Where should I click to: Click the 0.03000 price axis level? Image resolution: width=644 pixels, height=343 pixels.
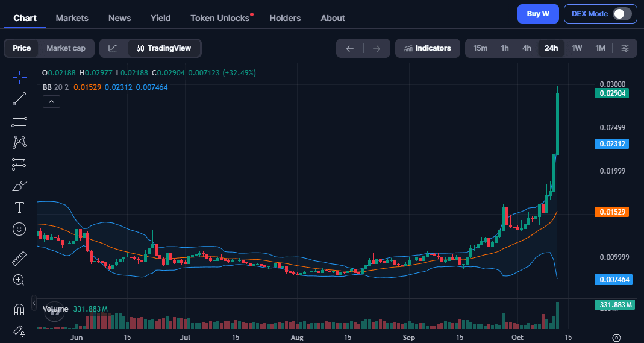(613, 84)
